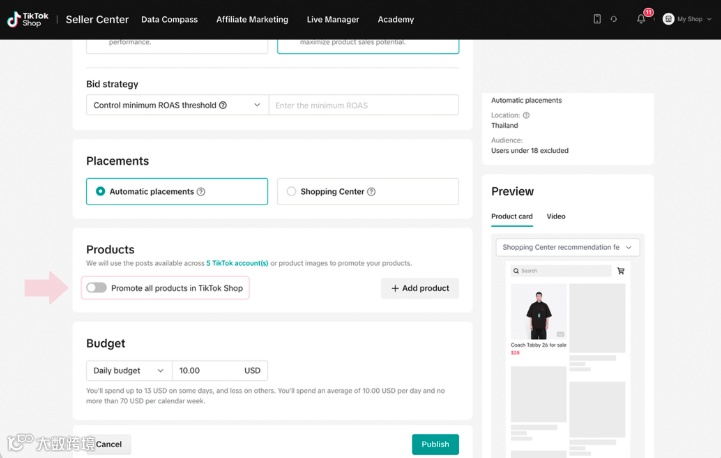
Task: Select Automatic placements radio option
Action: pos(100,191)
